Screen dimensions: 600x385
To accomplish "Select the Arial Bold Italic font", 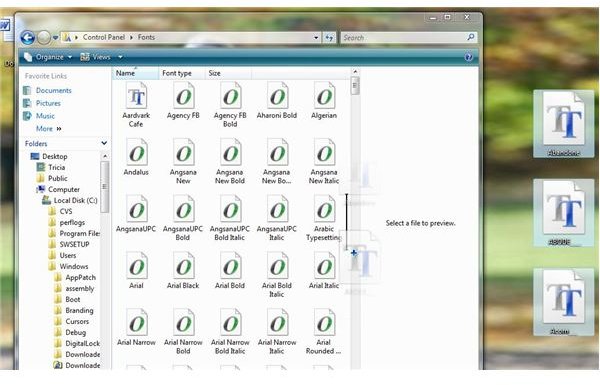I will (277, 266).
